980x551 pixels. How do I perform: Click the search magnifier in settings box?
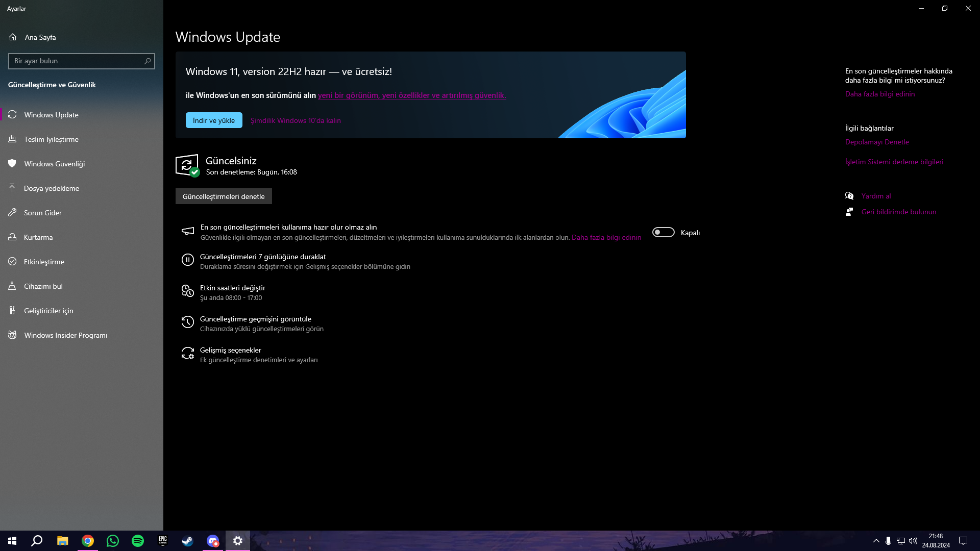(x=148, y=61)
